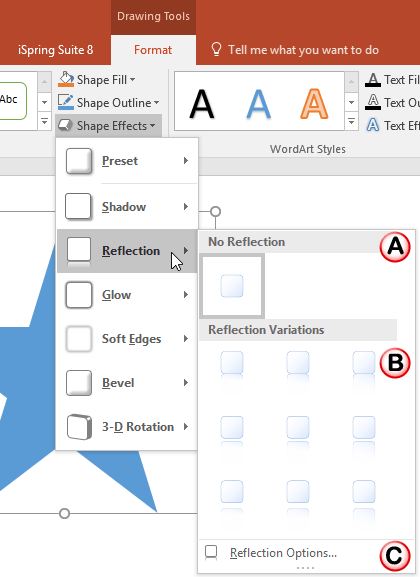Apply the black WordArt A style
The width and height of the screenshot is (420, 577).
click(x=202, y=104)
